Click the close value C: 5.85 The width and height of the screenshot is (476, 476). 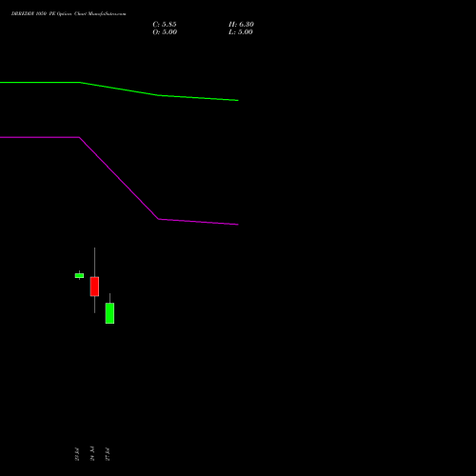click(165, 25)
